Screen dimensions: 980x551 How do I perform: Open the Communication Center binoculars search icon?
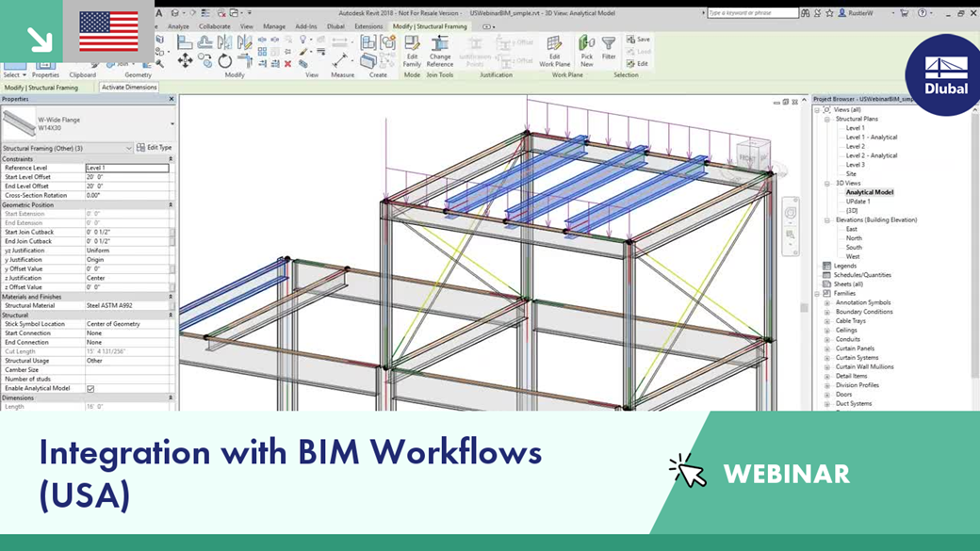[x=805, y=13]
